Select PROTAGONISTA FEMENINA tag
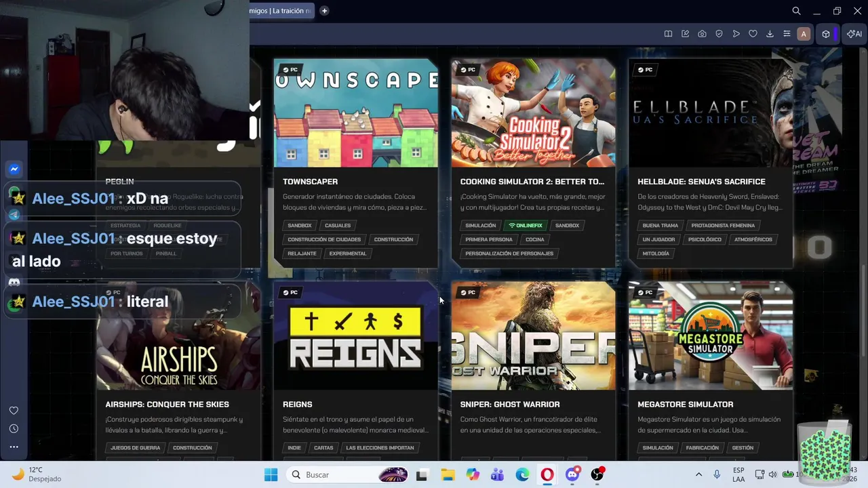This screenshot has width=868, height=488. pos(723,226)
